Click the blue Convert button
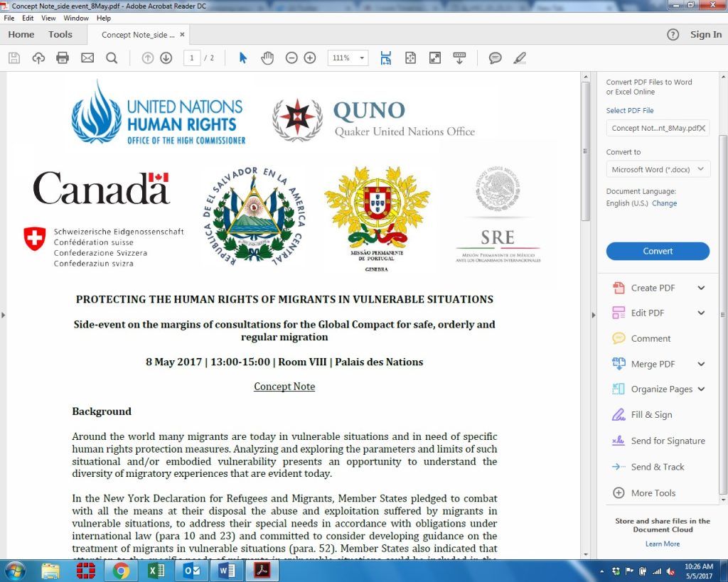The image size is (728, 582). (657, 251)
